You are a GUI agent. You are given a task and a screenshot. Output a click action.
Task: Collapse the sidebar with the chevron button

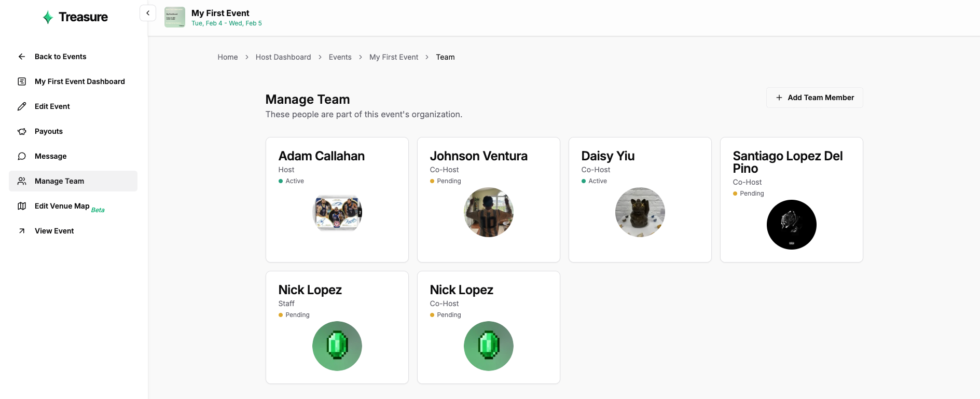148,13
